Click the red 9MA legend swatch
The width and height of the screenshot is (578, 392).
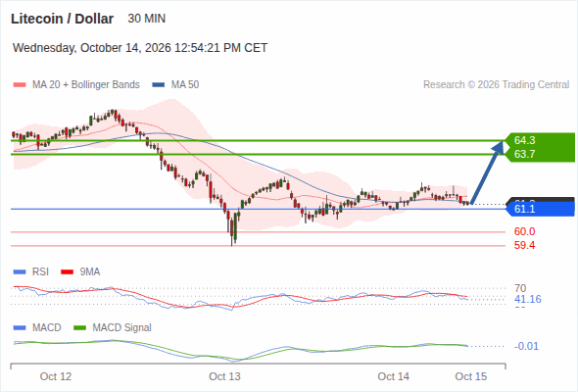[67, 272]
